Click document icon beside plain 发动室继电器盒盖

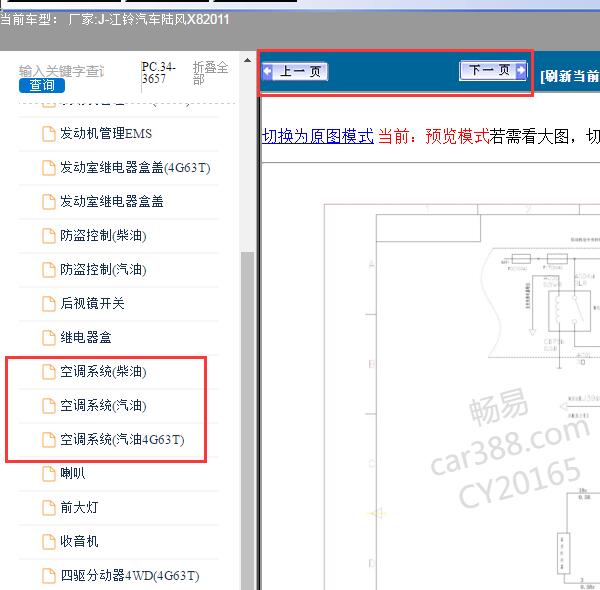tap(49, 201)
